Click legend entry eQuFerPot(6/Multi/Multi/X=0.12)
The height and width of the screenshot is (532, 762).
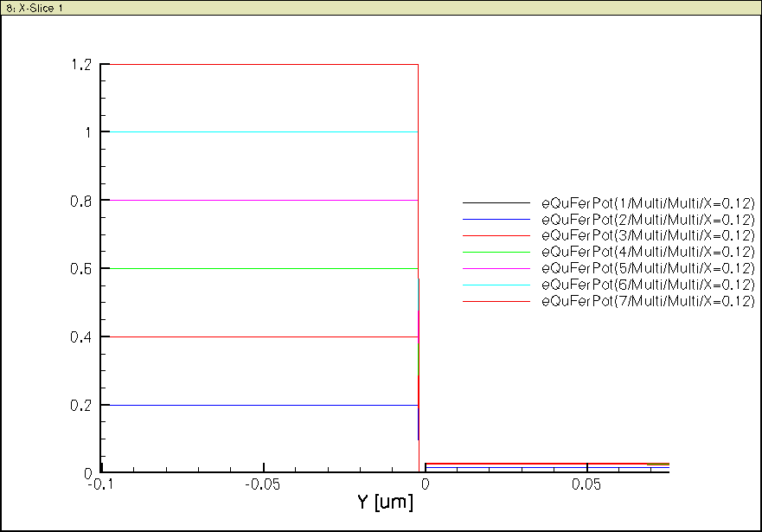(x=649, y=285)
